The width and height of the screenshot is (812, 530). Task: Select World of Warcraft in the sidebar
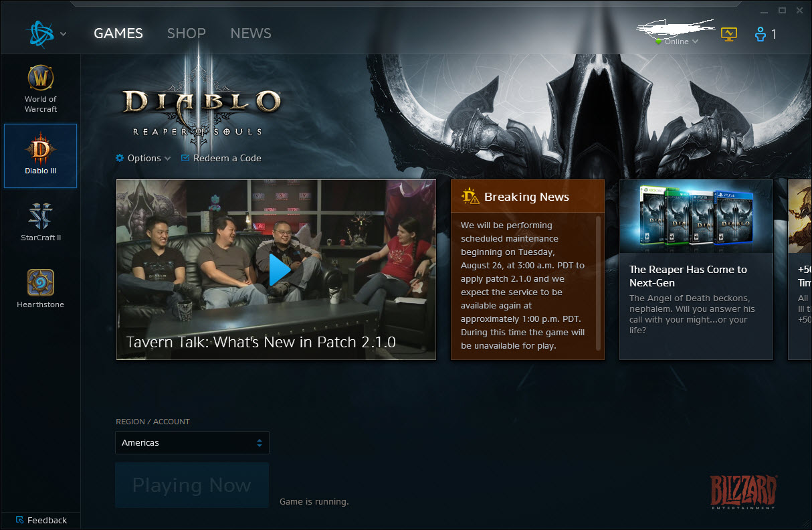tap(41, 90)
